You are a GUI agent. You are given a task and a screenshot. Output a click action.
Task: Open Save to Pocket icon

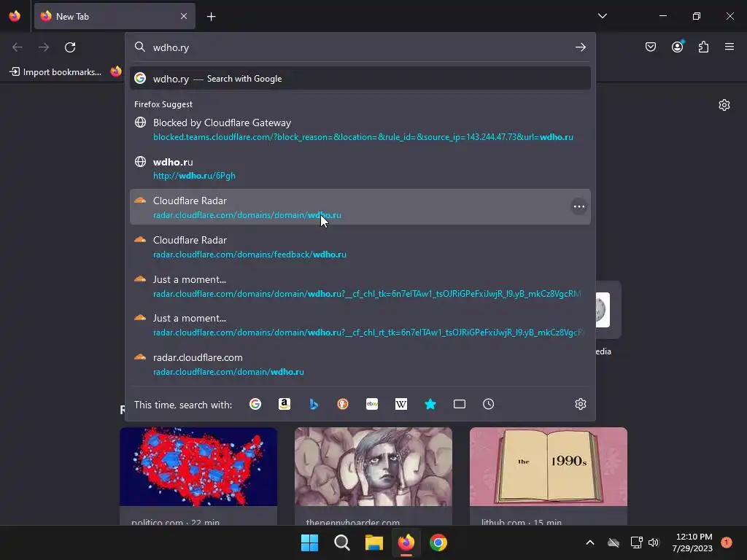pyautogui.click(x=650, y=47)
